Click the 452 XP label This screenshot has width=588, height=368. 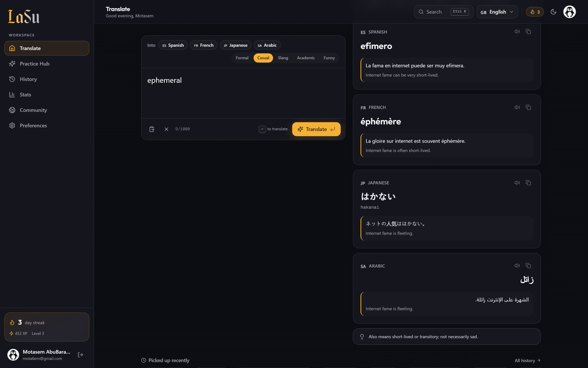point(21,333)
